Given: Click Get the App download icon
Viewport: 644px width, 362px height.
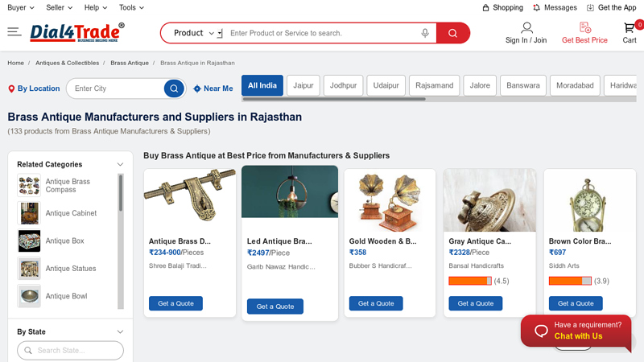Looking at the screenshot, I should coord(590,7).
